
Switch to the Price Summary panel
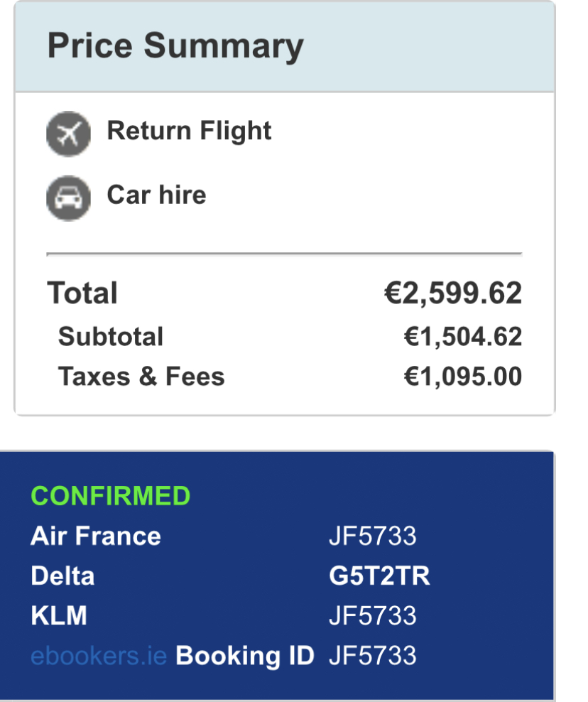tap(175, 45)
